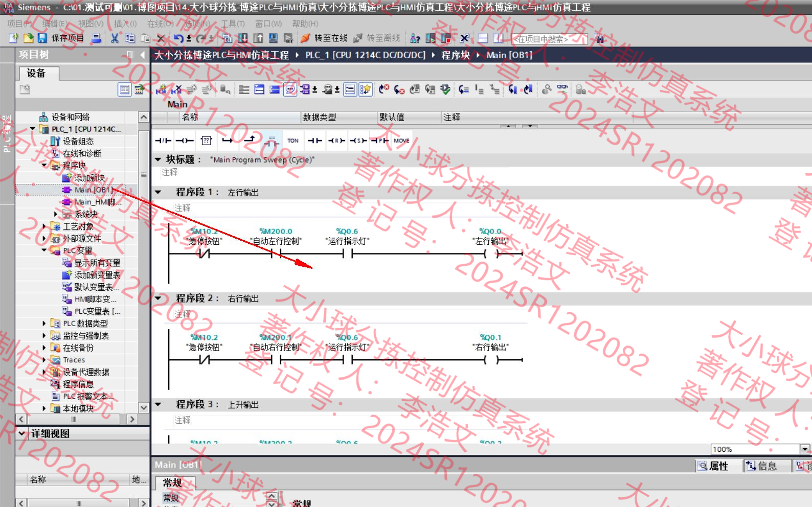
Task: Expand the 系统块 folder
Action: pos(56,214)
